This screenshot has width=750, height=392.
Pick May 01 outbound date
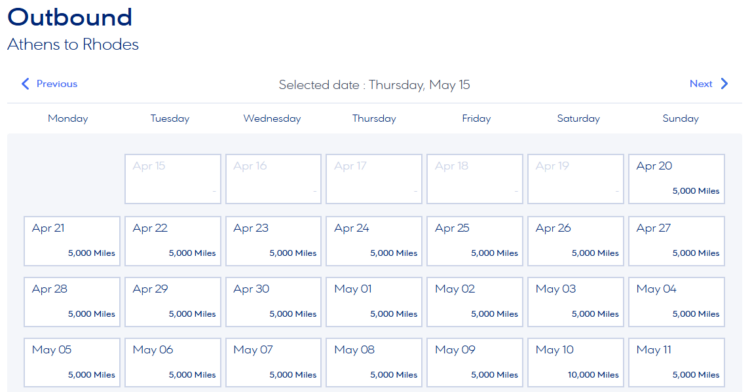pos(374,302)
